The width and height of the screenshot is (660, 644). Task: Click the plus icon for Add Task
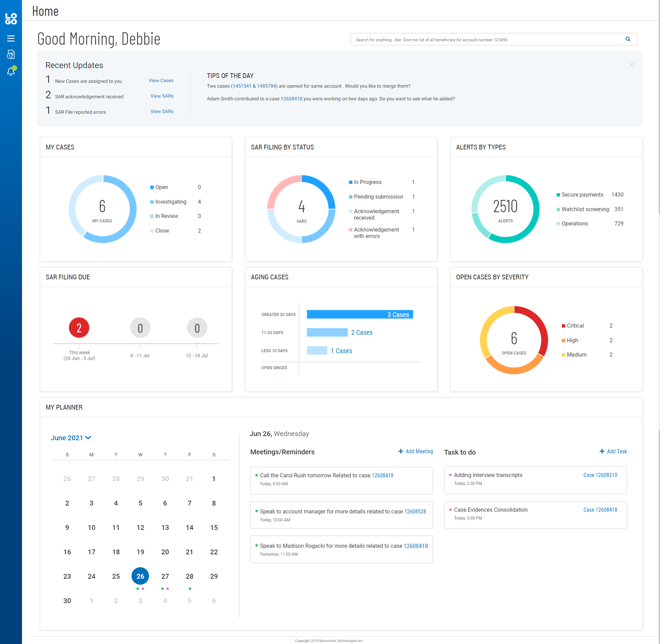(602, 451)
